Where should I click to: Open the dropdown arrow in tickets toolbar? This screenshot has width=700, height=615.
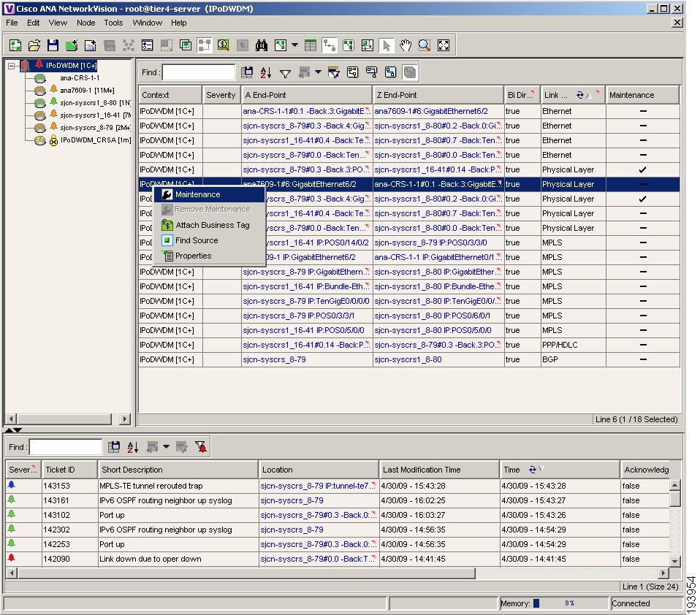tap(166, 446)
